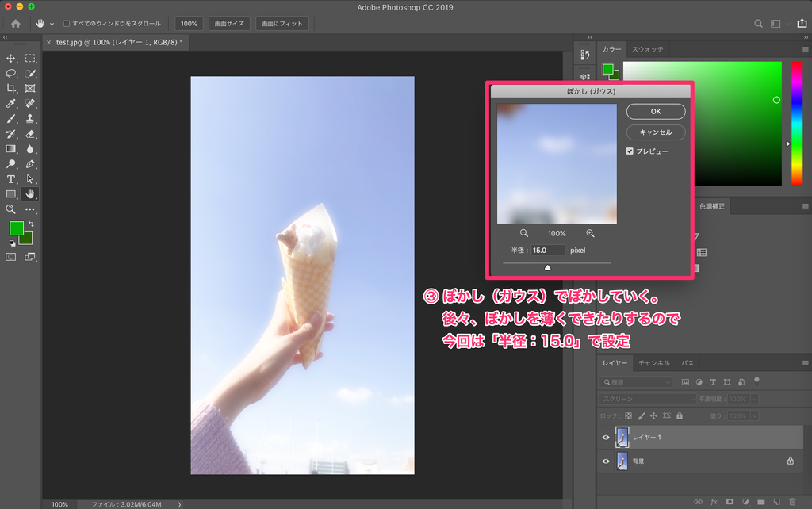Select the Dodge tool
The height and width of the screenshot is (509, 812).
[10, 164]
